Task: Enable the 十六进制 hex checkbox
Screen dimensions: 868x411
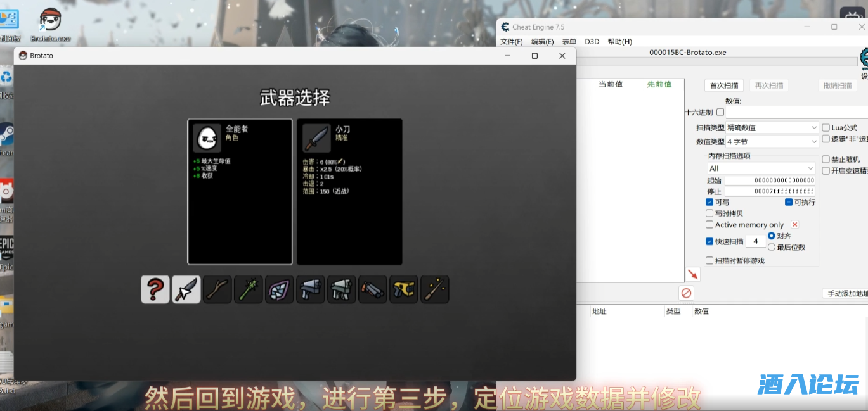Action: (x=720, y=112)
